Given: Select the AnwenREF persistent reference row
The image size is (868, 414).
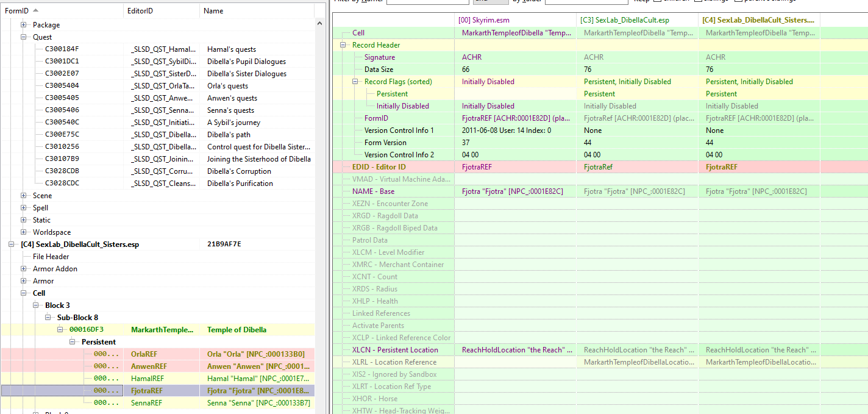Looking at the screenshot, I should pyautogui.click(x=157, y=366).
